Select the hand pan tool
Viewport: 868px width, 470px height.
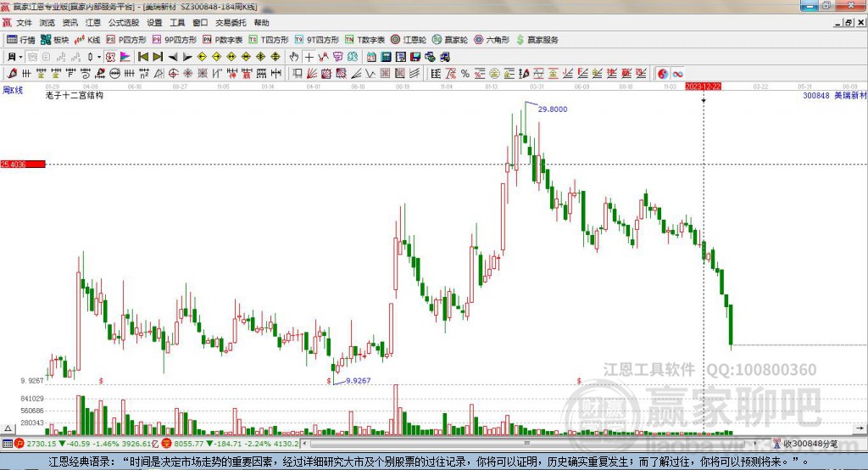click(294, 57)
